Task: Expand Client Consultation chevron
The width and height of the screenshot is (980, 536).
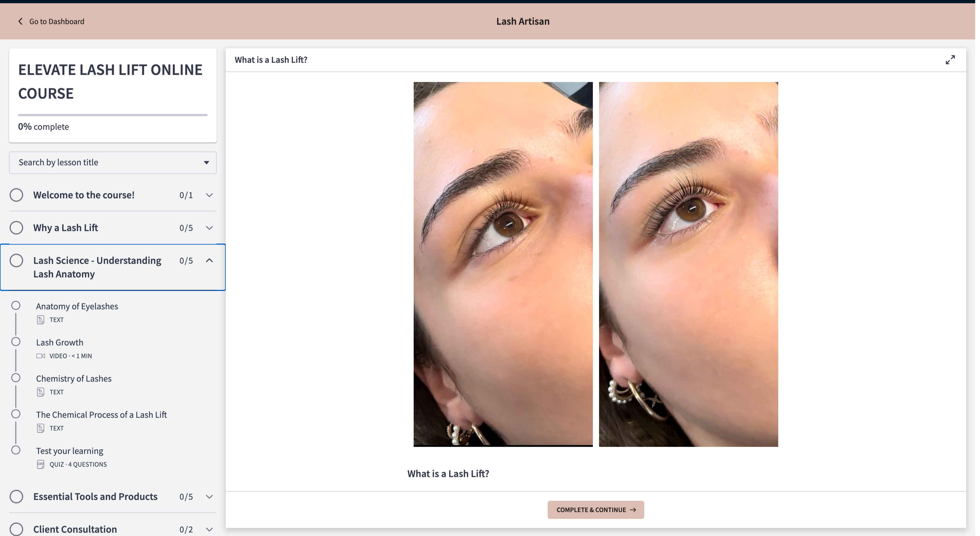Action: pos(209,530)
